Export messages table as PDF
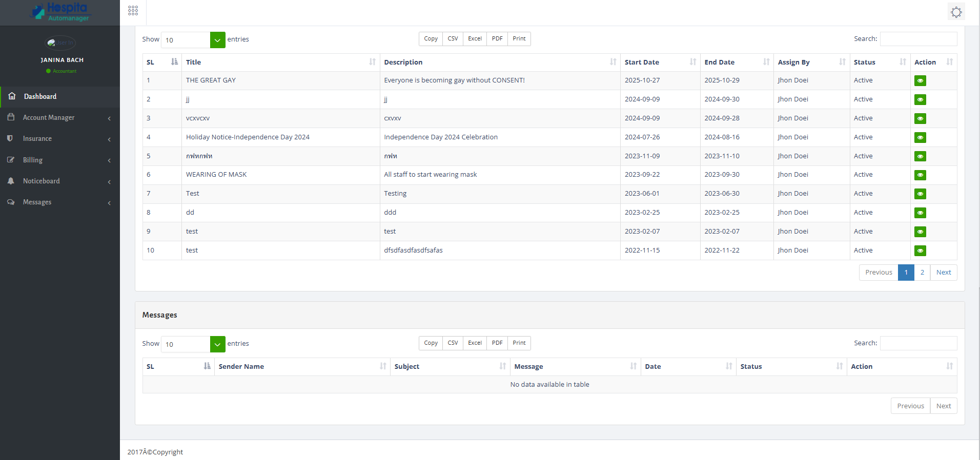This screenshot has width=980, height=460. [497, 343]
